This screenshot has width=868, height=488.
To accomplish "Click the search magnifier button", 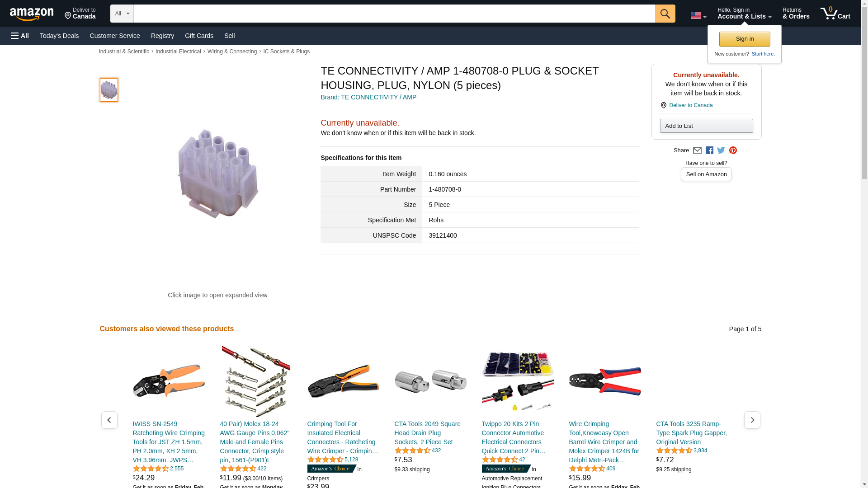I will point(665,14).
